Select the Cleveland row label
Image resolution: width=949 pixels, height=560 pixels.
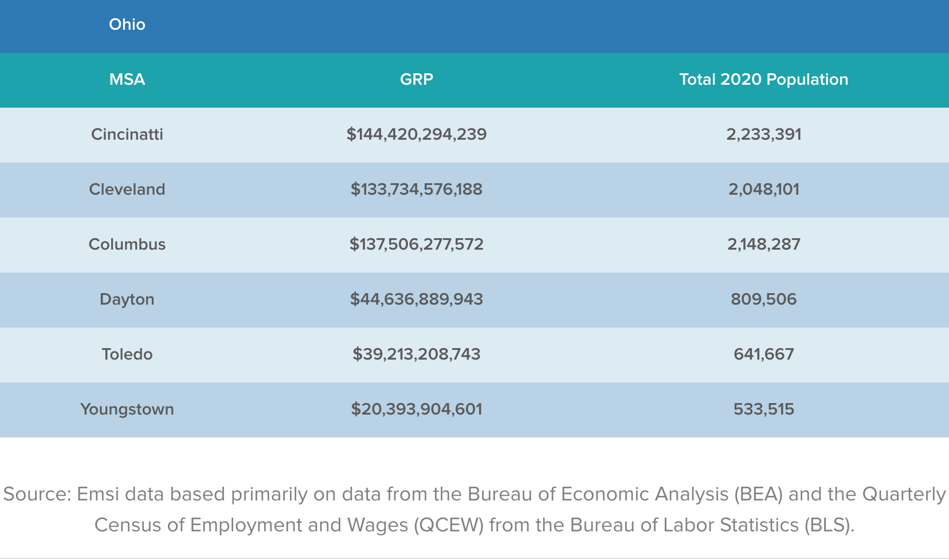coord(127,190)
